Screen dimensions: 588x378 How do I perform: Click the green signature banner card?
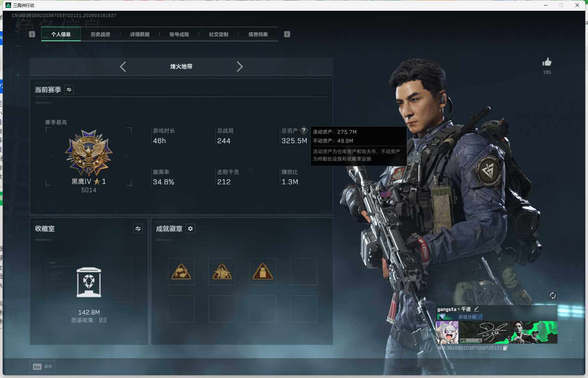coord(509,332)
